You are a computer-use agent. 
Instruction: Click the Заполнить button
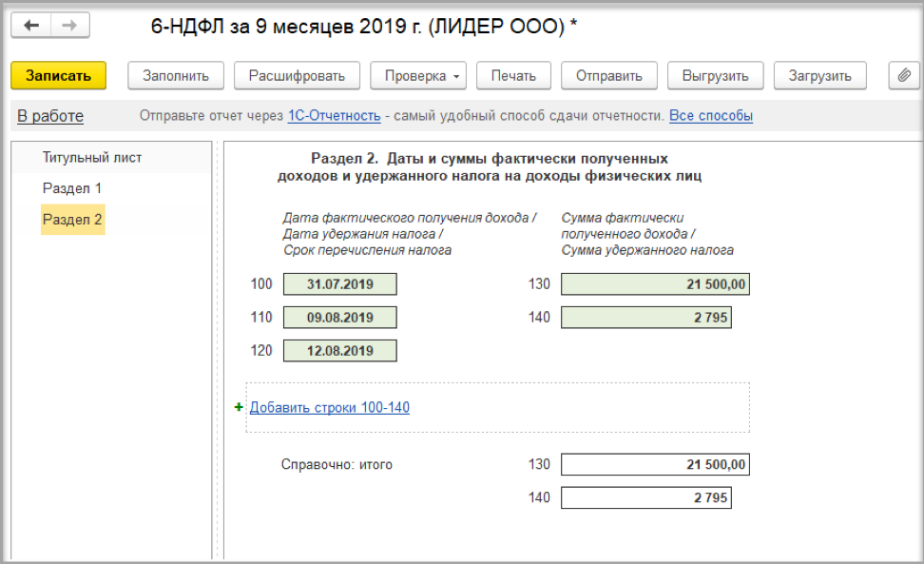(x=176, y=75)
